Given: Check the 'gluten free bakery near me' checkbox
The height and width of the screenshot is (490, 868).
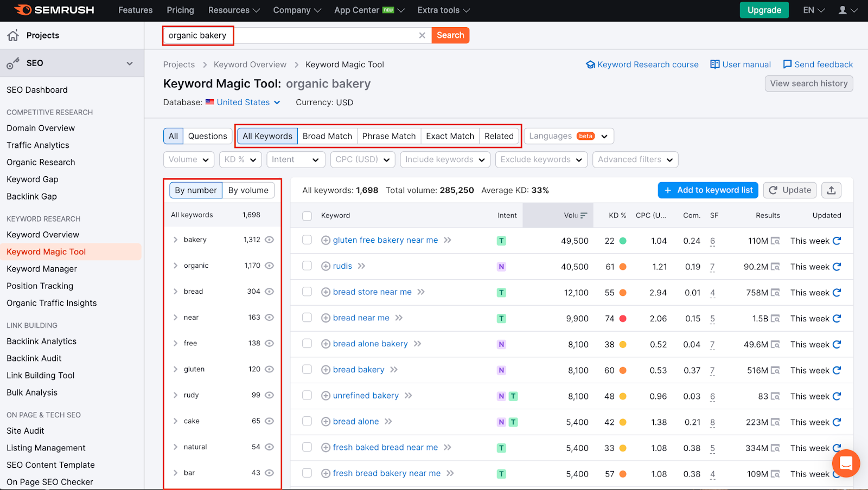Looking at the screenshot, I should pos(307,240).
